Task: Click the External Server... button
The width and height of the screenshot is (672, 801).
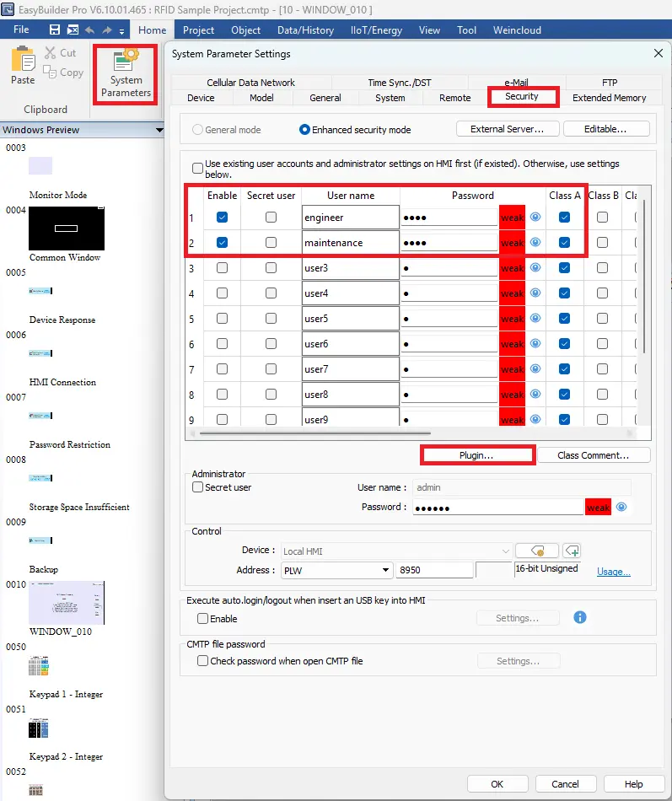Action: (507, 129)
